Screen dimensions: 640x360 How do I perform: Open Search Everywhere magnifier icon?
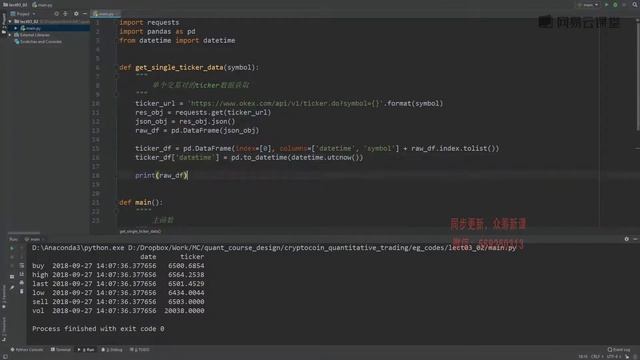635,5
